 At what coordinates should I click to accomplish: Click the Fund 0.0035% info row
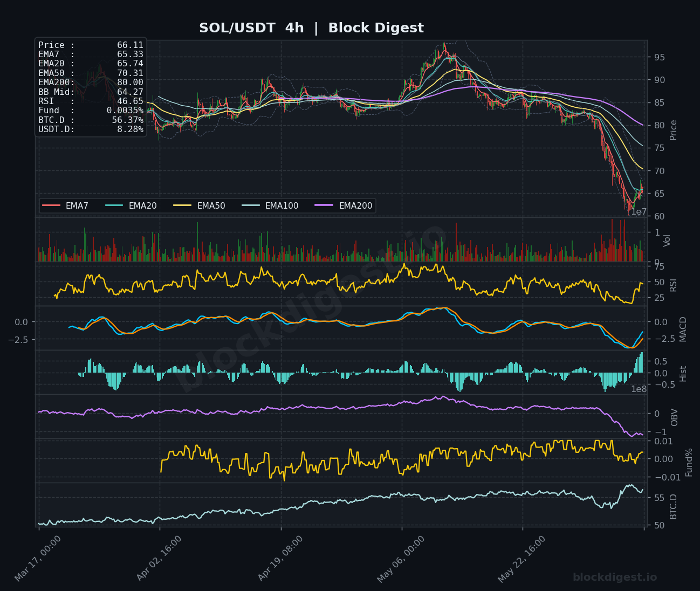[x=91, y=111]
